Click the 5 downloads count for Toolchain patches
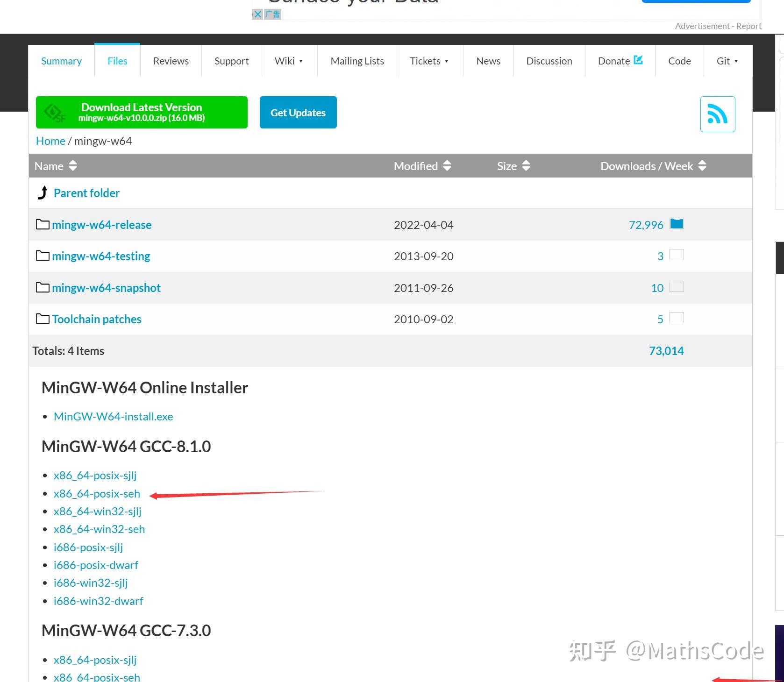Viewport: 784px width, 682px height. point(660,319)
